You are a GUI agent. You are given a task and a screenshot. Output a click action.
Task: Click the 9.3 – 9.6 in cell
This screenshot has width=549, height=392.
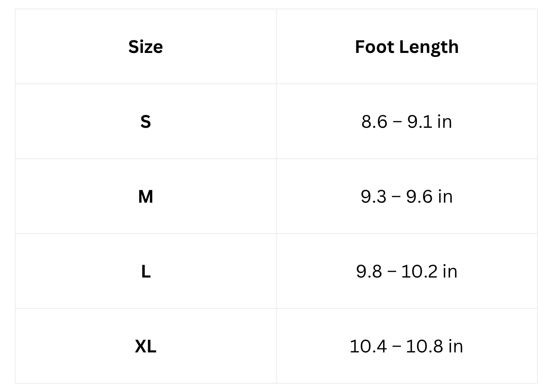(x=407, y=196)
